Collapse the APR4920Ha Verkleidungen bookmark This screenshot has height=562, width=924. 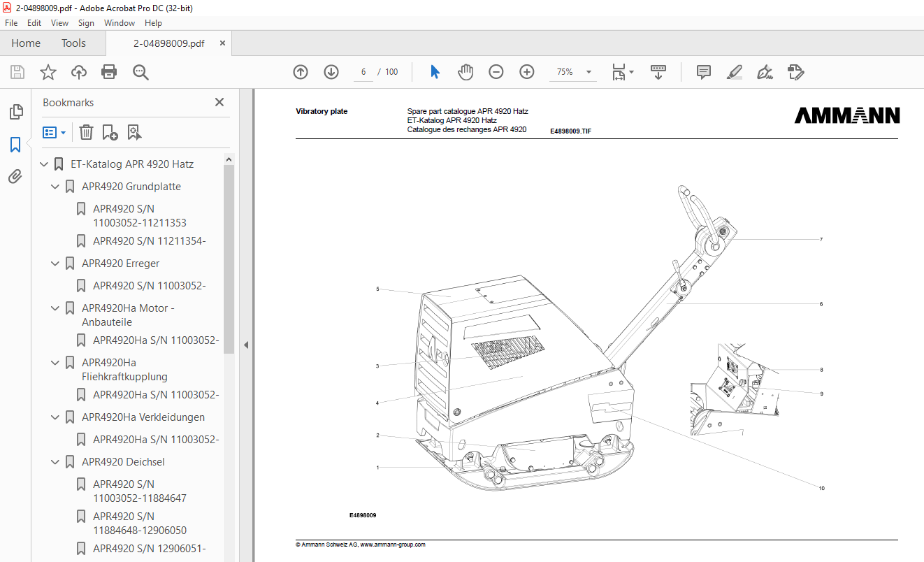point(56,417)
